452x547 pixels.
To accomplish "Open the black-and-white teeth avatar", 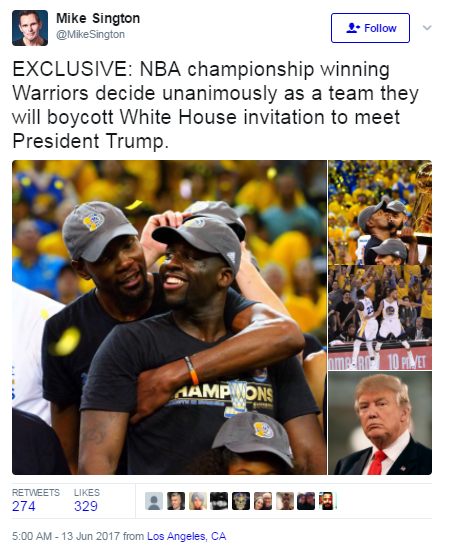I will 219,501.
